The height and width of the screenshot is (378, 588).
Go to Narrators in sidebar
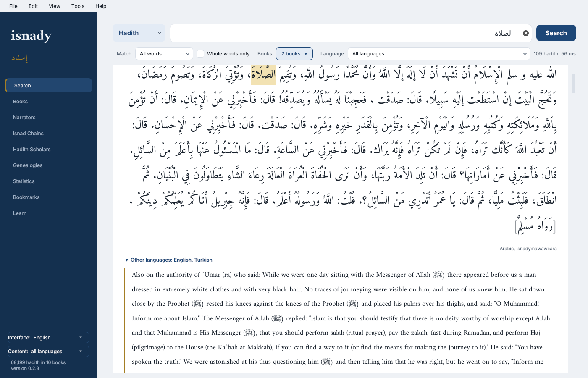[48, 118]
